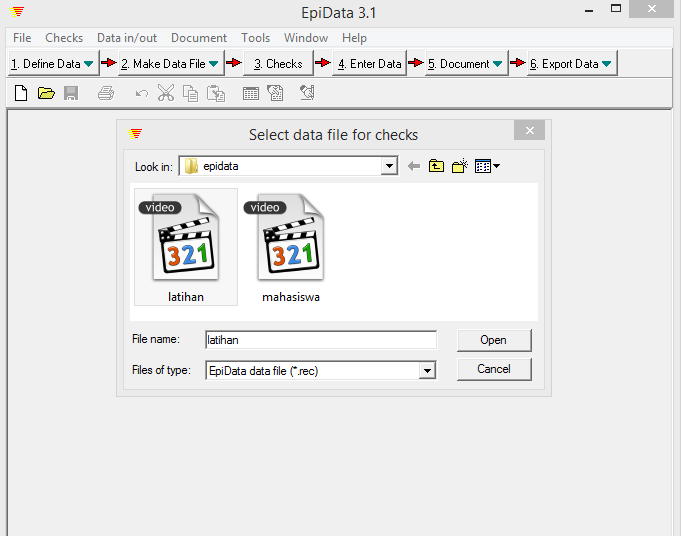681x536 pixels.
Task: Click the Undo arrow icon
Action: [x=142, y=93]
